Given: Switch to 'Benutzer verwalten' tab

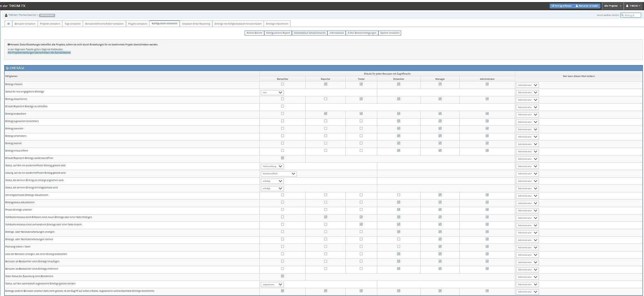Looking at the screenshot, I should (x=25, y=24).
